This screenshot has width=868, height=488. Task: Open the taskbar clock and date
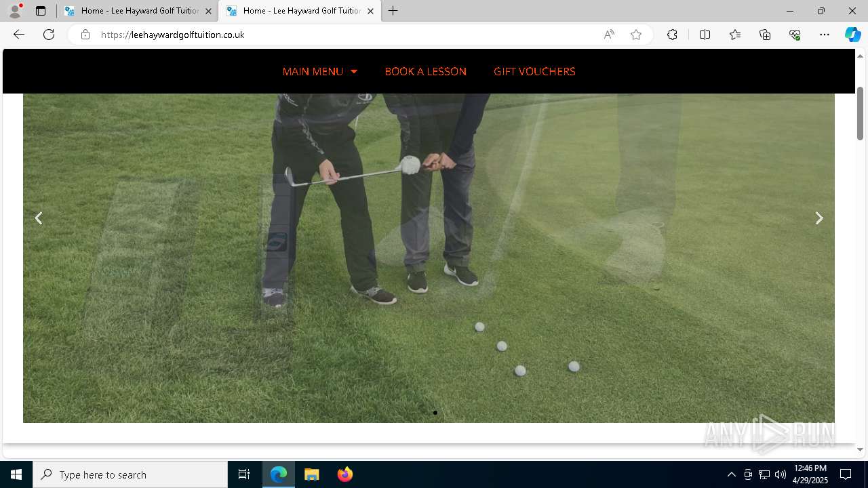[x=810, y=474]
